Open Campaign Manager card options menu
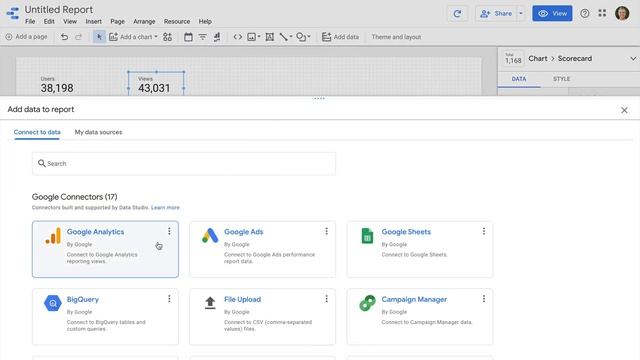This screenshot has height=360, width=640. pos(484,299)
